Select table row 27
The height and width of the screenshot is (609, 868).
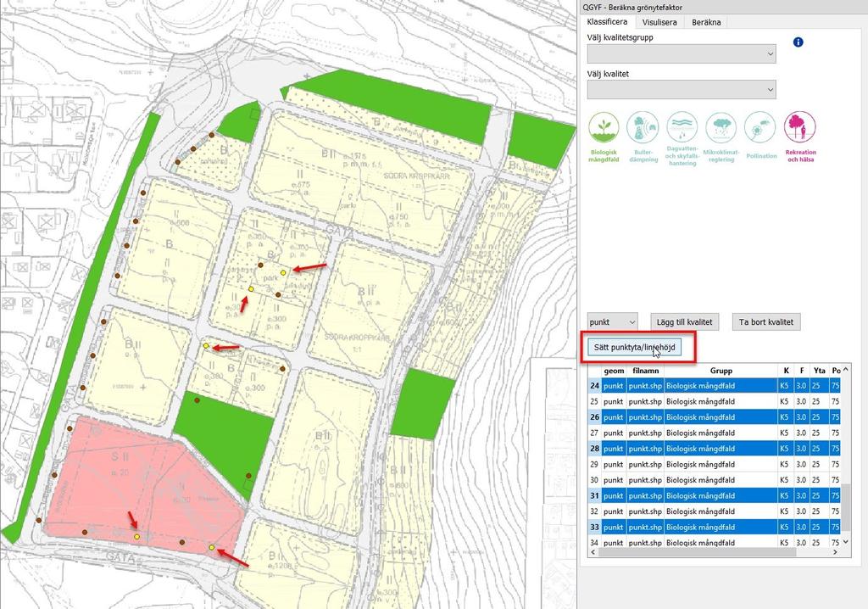[x=714, y=433]
